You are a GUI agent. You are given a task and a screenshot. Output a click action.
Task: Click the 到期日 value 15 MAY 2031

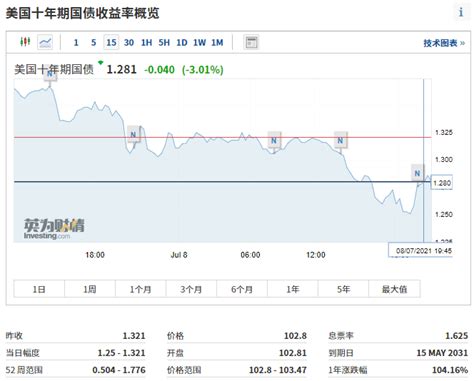tap(442, 353)
